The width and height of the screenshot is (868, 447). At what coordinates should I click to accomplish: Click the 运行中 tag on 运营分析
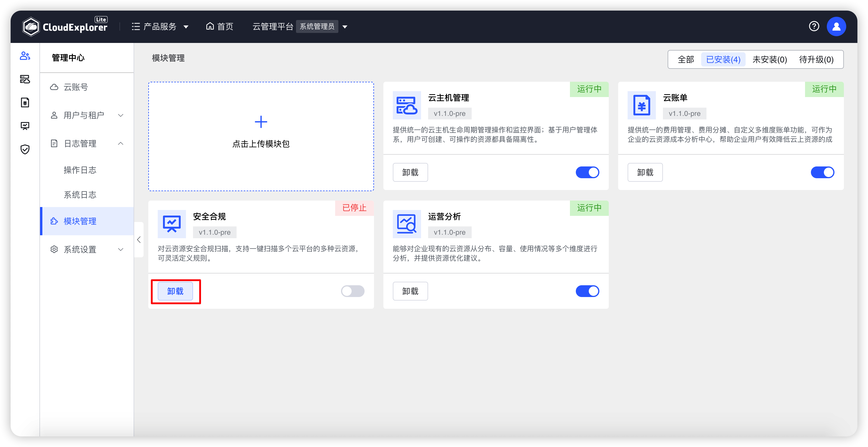pyautogui.click(x=589, y=208)
